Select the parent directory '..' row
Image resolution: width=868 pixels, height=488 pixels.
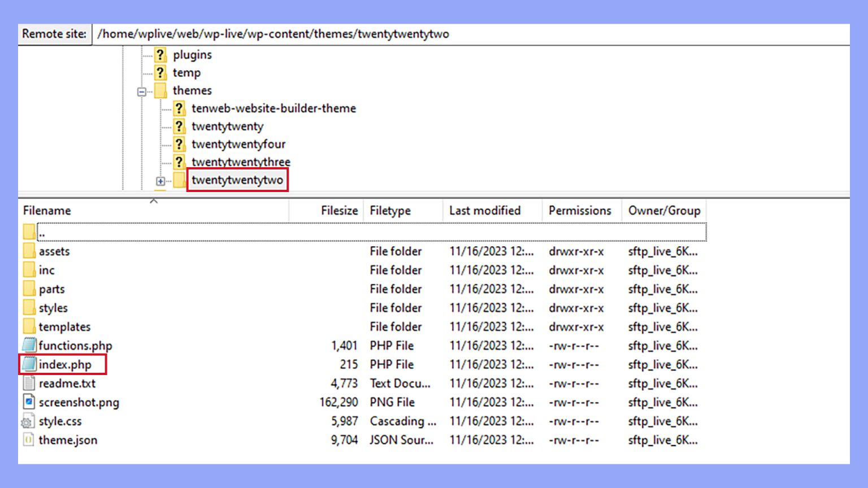point(42,232)
